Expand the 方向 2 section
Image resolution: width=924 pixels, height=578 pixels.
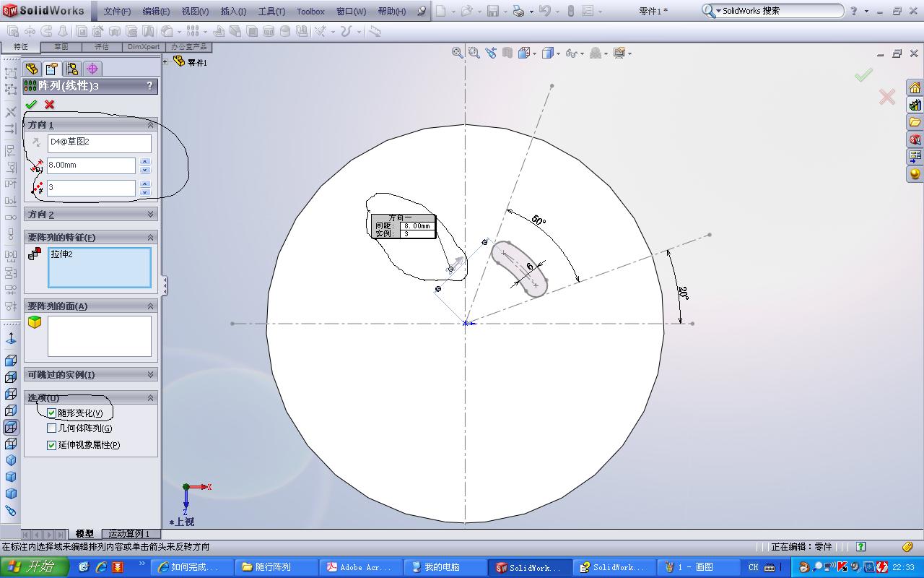(151, 215)
